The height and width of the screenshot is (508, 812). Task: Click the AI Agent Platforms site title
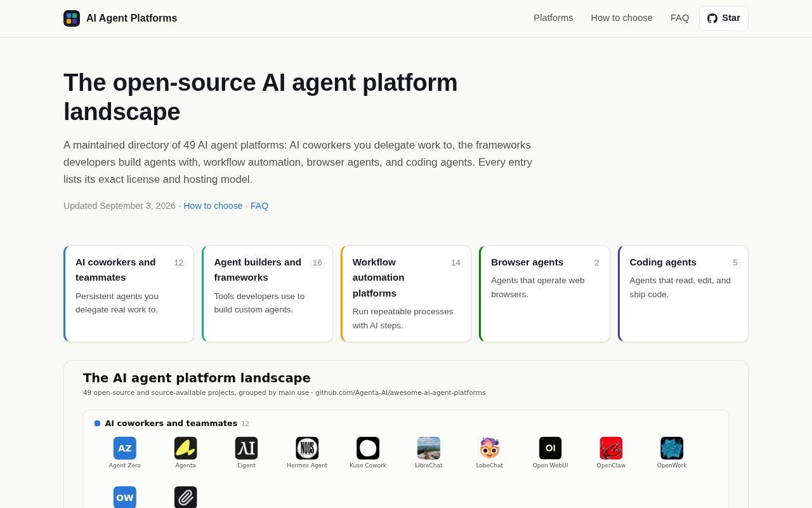coord(131,18)
